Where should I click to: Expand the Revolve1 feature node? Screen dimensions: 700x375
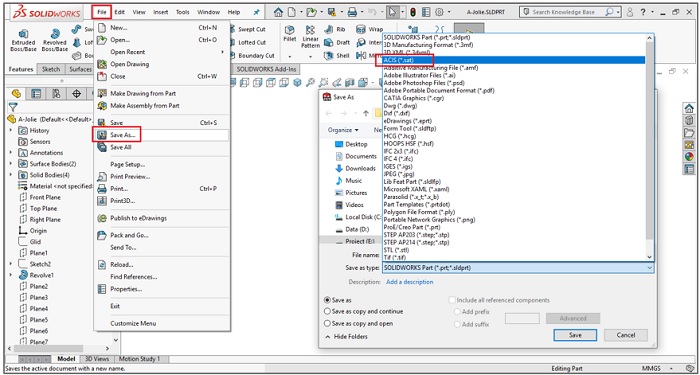point(11,275)
